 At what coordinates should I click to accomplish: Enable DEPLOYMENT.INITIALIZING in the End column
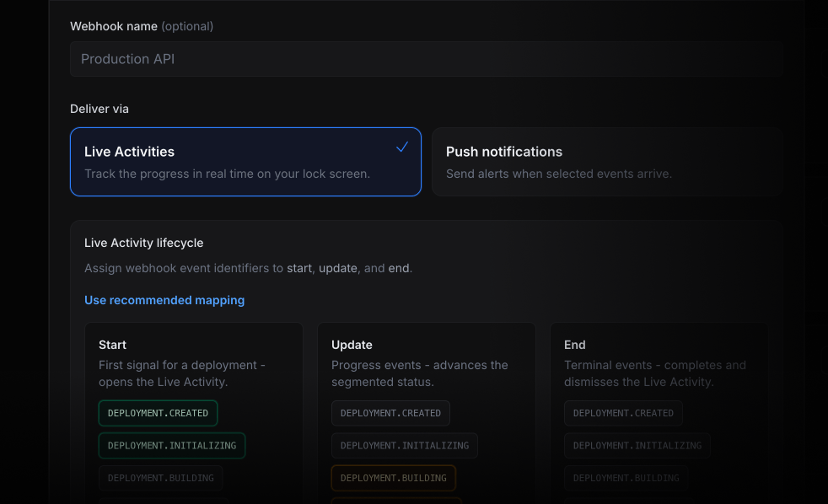[637, 445]
